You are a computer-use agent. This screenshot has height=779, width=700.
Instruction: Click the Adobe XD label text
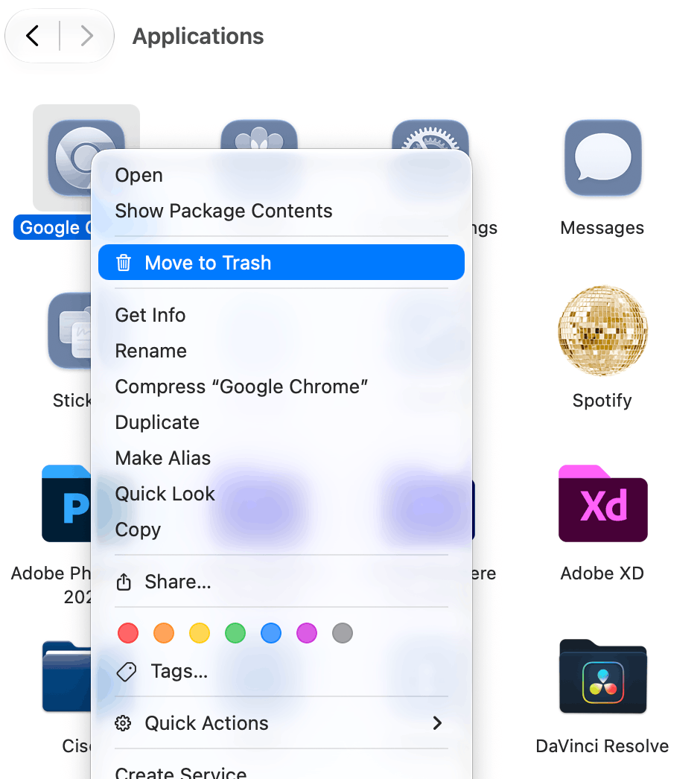coord(602,573)
